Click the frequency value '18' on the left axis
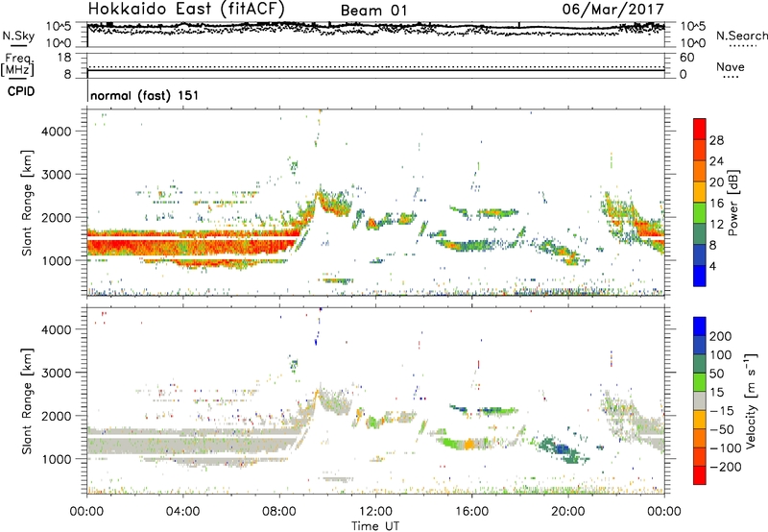 pyautogui.click(x=64, y=58)
